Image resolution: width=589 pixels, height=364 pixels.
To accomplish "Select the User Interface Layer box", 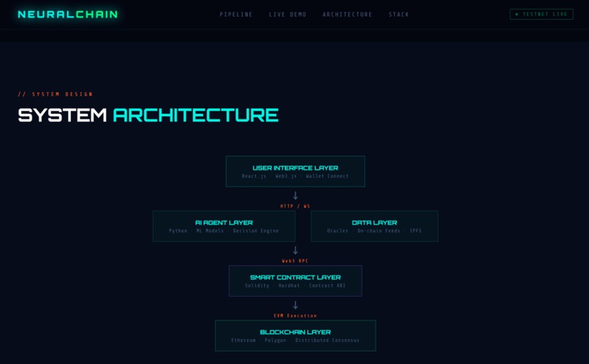I will pos(295,171).
